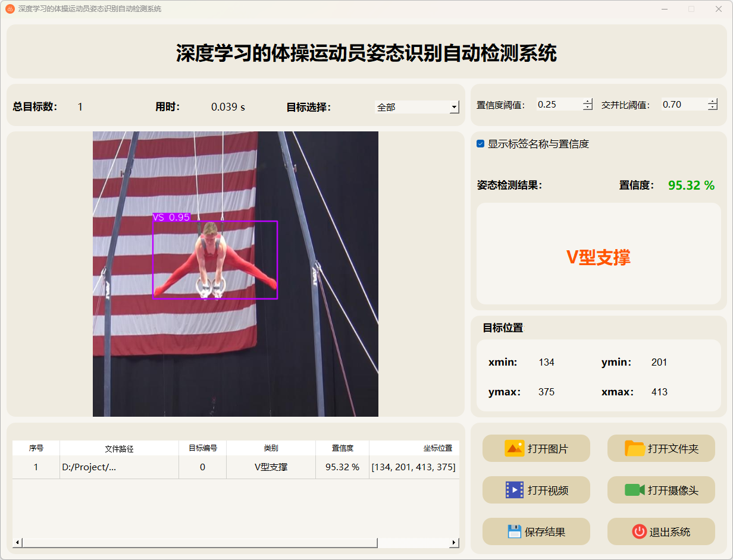Viewport: 733px width, 560px height.
Task: Select the first result row with V型支撑
Action: [x=271, y=467]
